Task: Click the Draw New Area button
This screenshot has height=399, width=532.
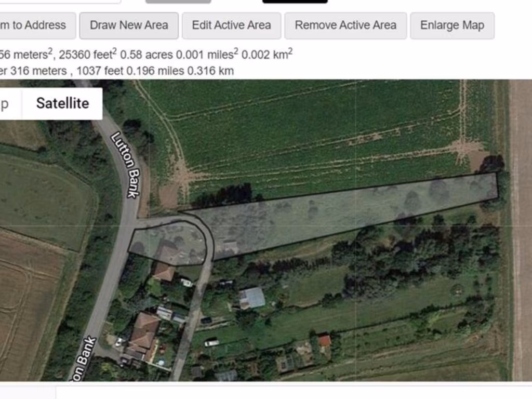Action: click(x=129, y=25)
